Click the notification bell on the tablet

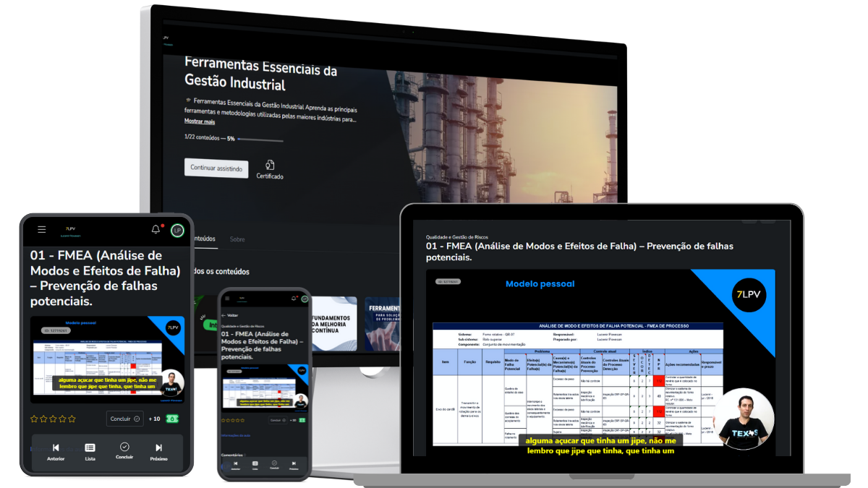pyautogui.click(x=156, y=229)
